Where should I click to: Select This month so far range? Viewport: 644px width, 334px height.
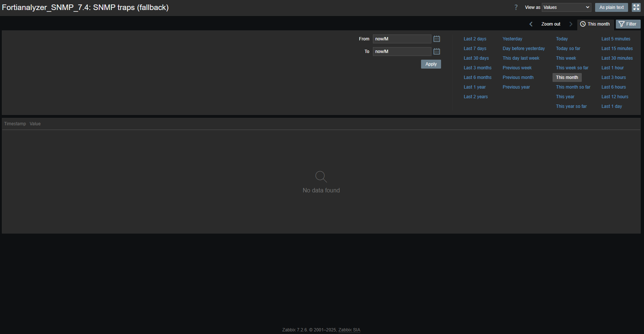(573, 87)
